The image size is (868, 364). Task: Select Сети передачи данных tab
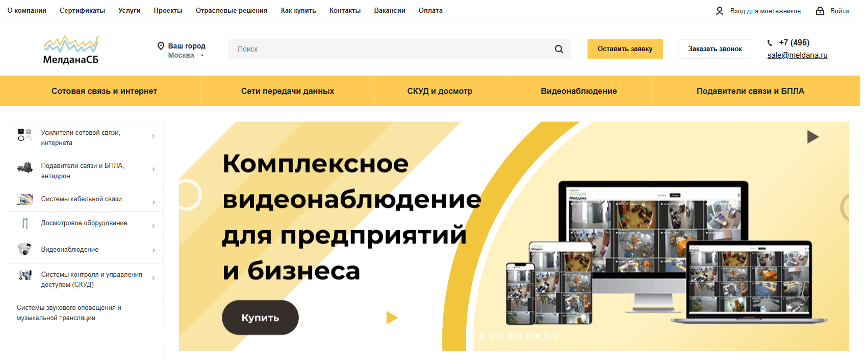click(288, 91)
